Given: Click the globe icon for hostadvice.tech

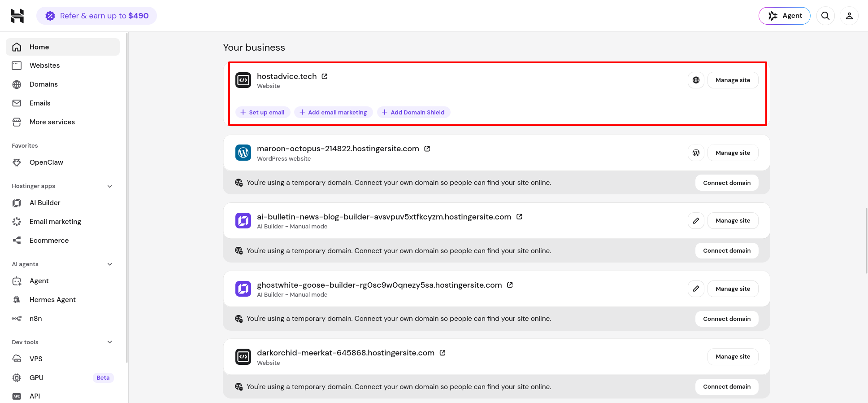Looking at the screenshot, I should click(x=696, y=80).
